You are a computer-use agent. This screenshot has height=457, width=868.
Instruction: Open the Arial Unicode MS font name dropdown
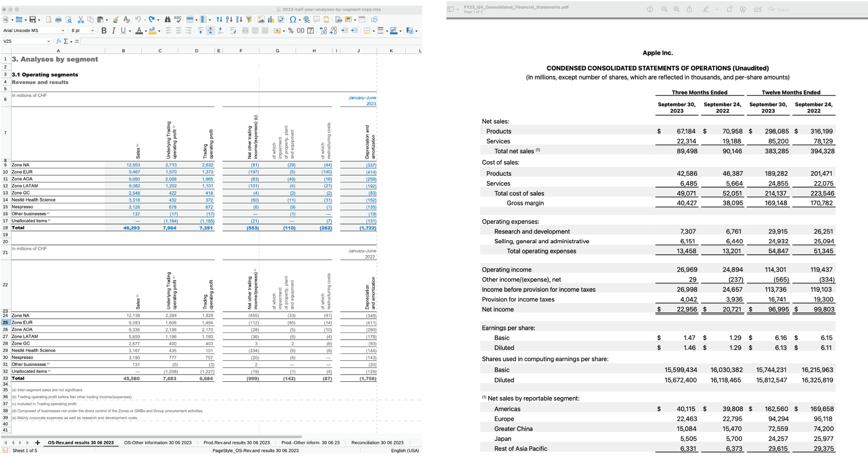tap(63, 30)
